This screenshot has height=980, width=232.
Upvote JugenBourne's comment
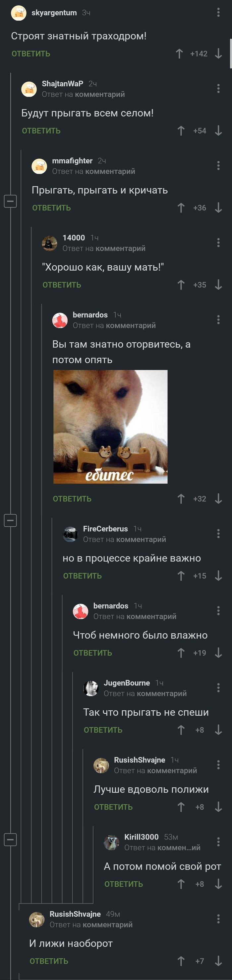tap(181, 730)
